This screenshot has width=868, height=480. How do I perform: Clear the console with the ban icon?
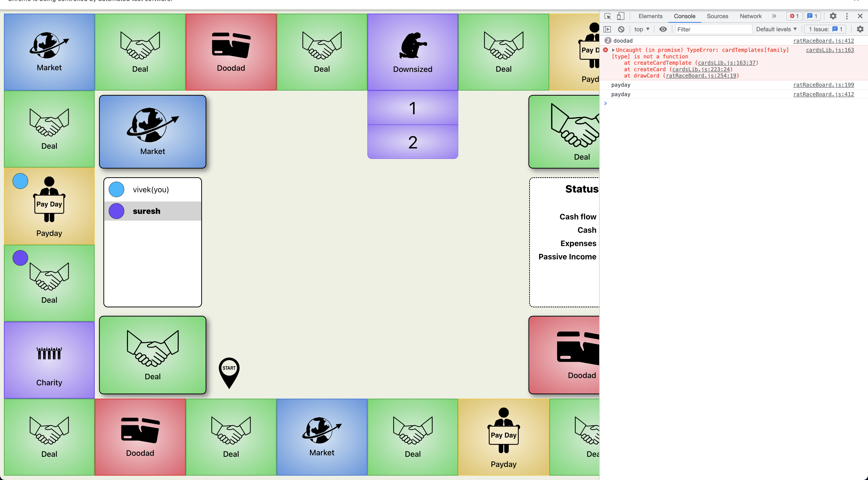point(621,29)
